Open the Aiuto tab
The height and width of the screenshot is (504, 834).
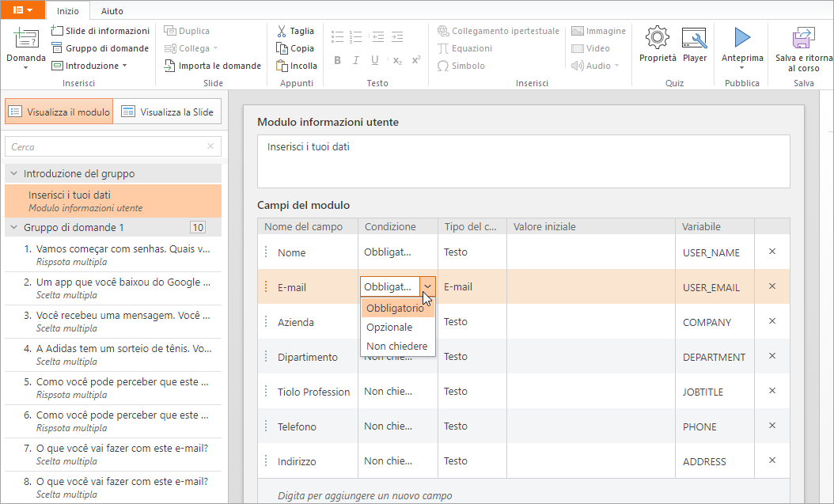112,11
